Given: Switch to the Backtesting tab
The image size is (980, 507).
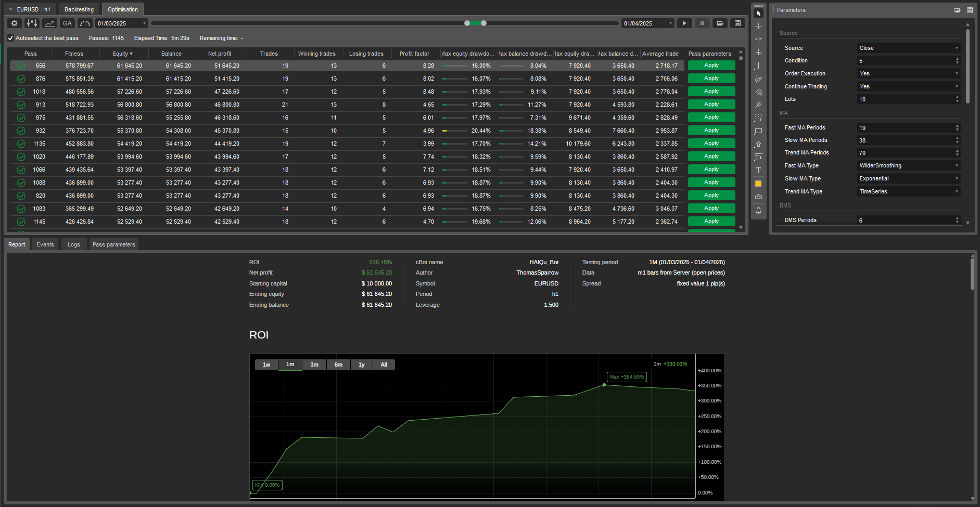Looking at the screenshot, I should (x=79, y=9).
